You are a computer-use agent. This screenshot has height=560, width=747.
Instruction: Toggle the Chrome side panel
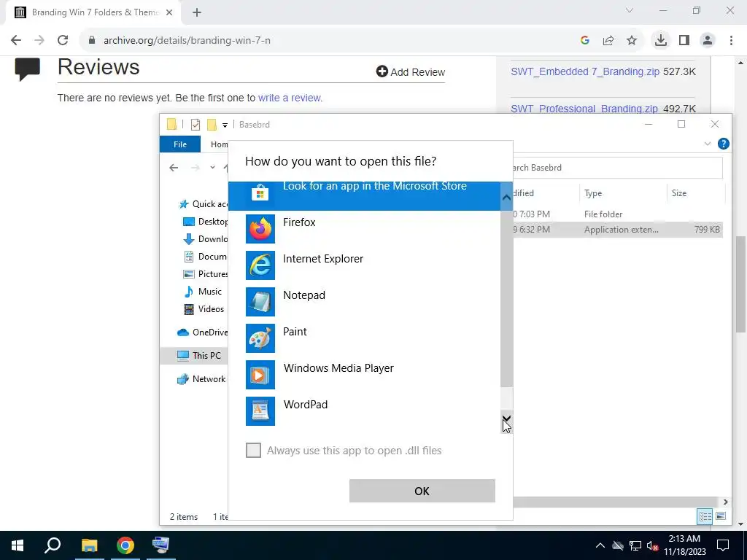pos(684,41)
